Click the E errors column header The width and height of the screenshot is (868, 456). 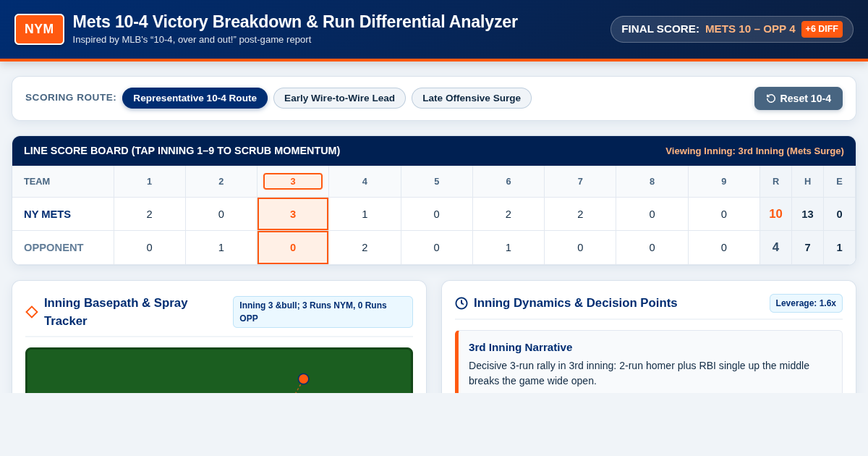[839, 182]
